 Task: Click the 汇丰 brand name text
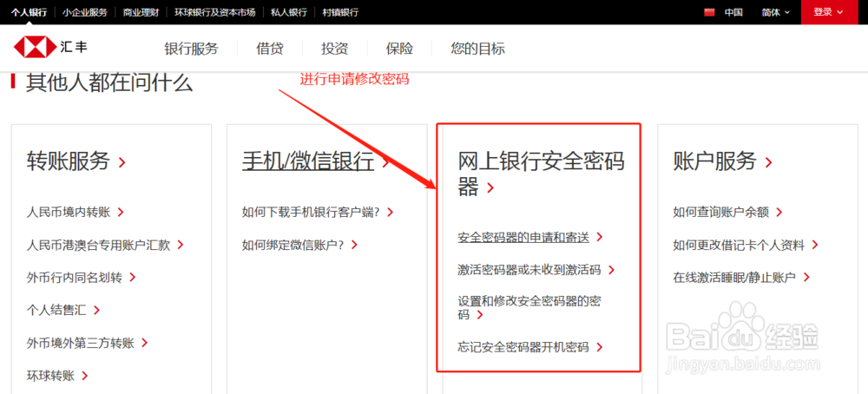(x=74, y=48)
